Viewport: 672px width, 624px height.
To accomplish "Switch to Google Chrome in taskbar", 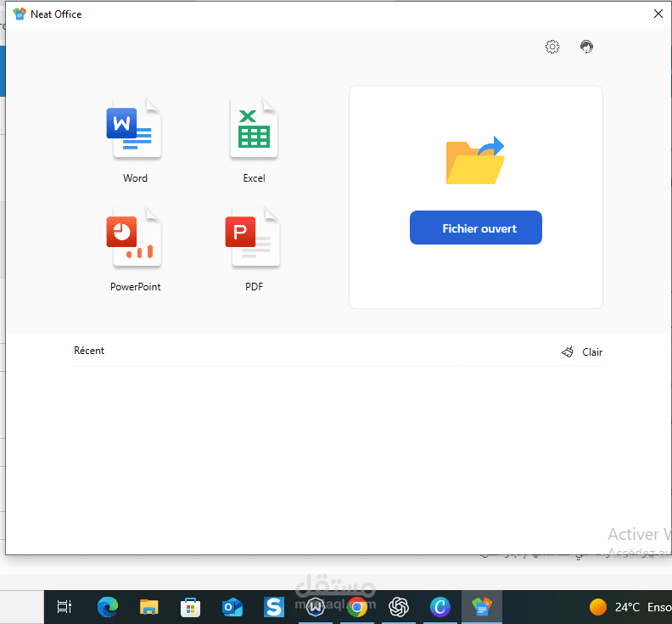I will click(357, 607).
